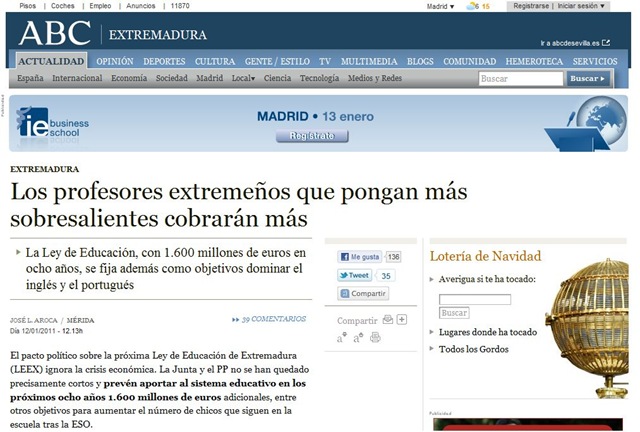Go to Madrid subsection
This screenshot has width=640, height=432.
(x=209, y=78)
